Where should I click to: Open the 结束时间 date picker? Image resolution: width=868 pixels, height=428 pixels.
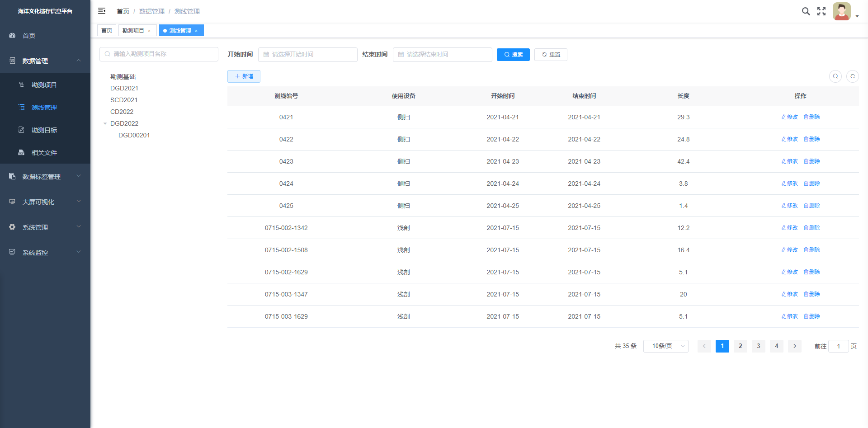click(443, 54)
